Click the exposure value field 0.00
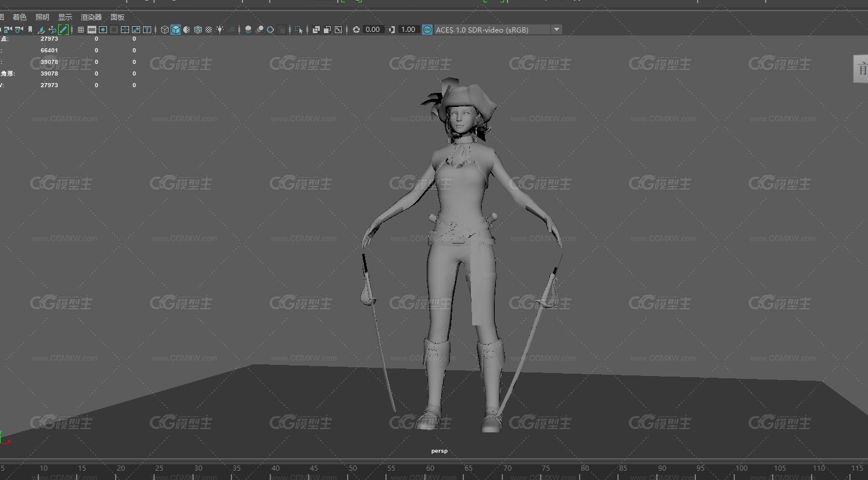 373,30
